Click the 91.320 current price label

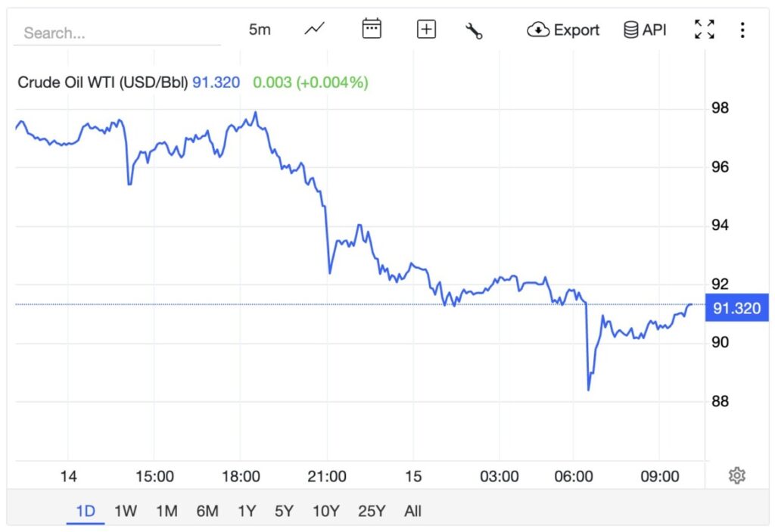(736, 309)
